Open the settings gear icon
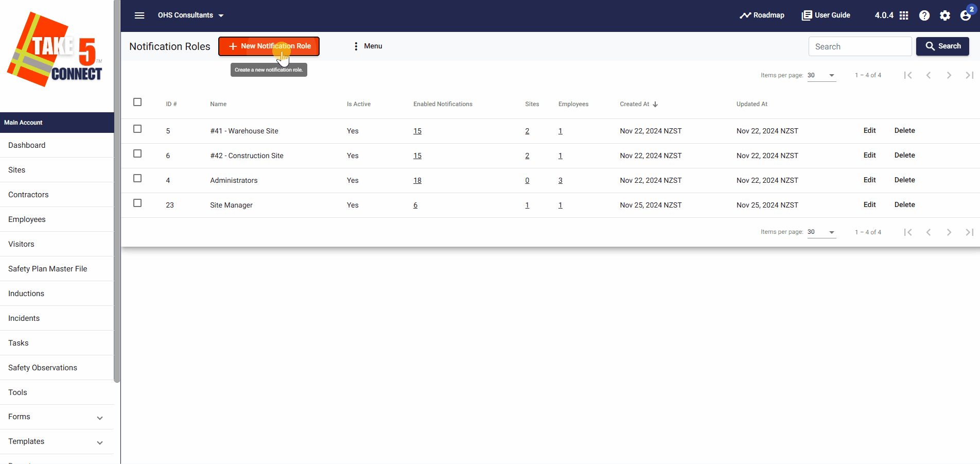 coord(945,15)
